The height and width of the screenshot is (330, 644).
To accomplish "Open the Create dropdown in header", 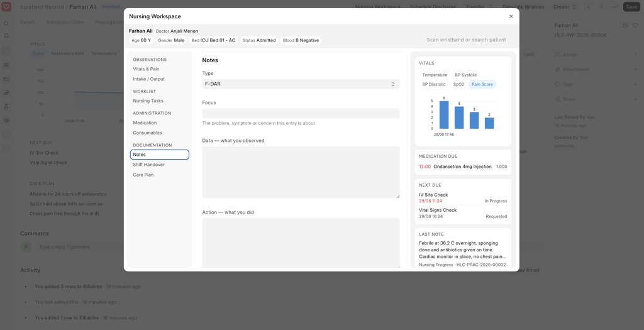I will point(565,6).
